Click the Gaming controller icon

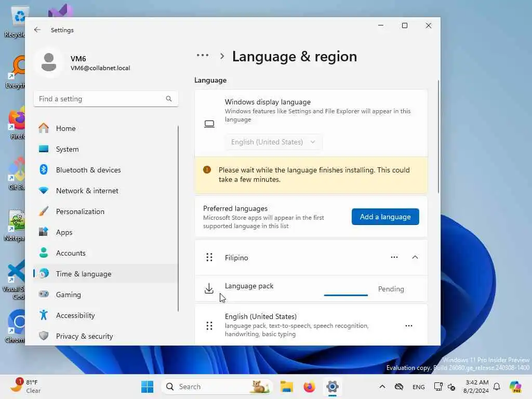(x=44, y=294)
